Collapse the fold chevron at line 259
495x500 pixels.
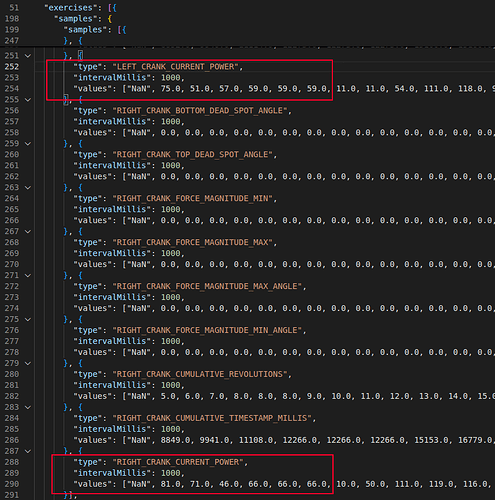(28, 144)
